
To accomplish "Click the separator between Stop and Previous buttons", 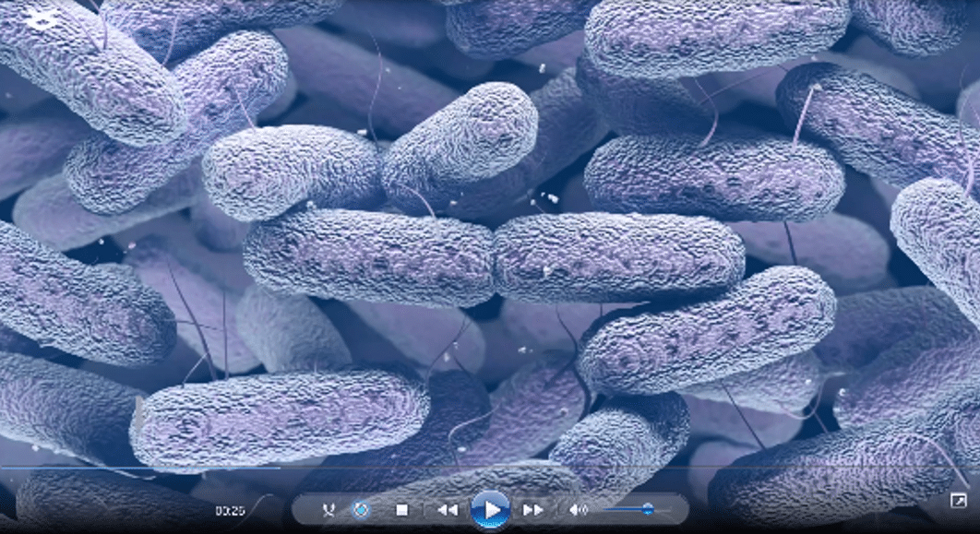I will coord(424,510).
